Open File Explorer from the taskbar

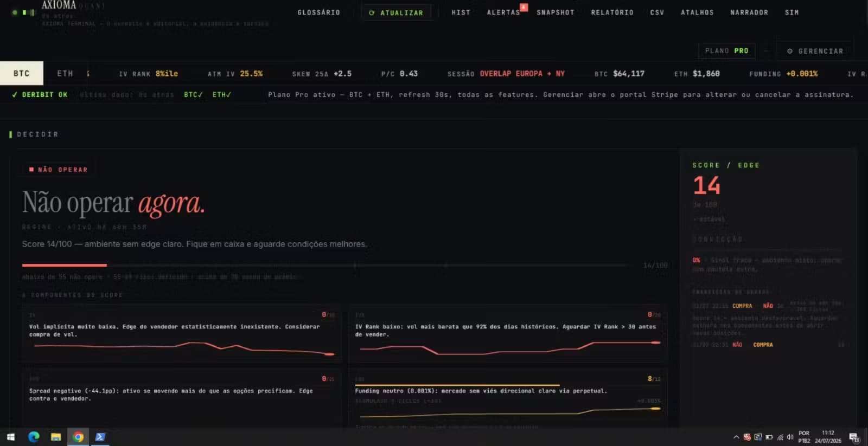point(56,437)
